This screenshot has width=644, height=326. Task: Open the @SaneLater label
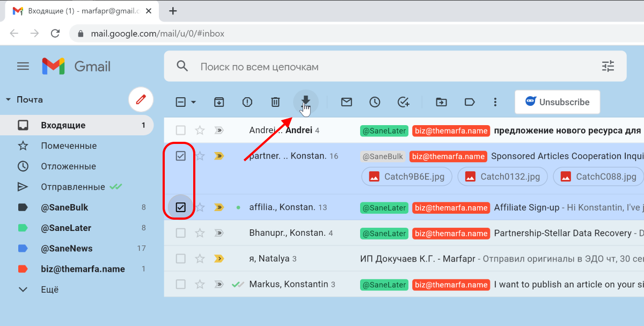[x=77, y=228]
